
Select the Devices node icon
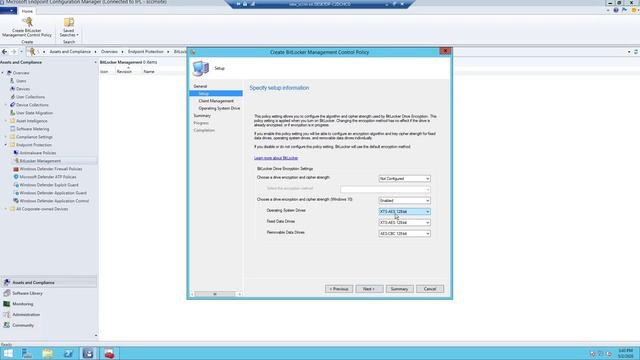click(x=12, y=89)
